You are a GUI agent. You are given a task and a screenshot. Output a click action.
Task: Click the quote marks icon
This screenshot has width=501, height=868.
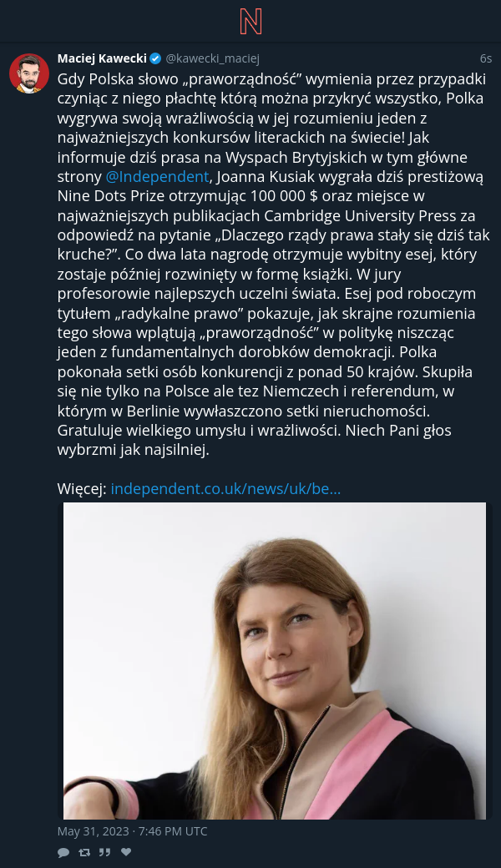point(104,852)
